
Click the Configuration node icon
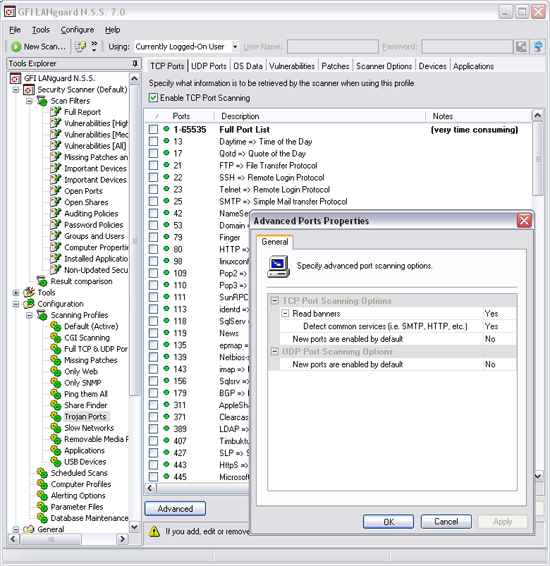29,304
